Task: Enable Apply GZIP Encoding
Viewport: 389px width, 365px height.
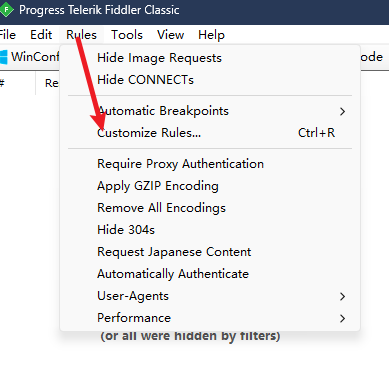Action: point(158,186)
